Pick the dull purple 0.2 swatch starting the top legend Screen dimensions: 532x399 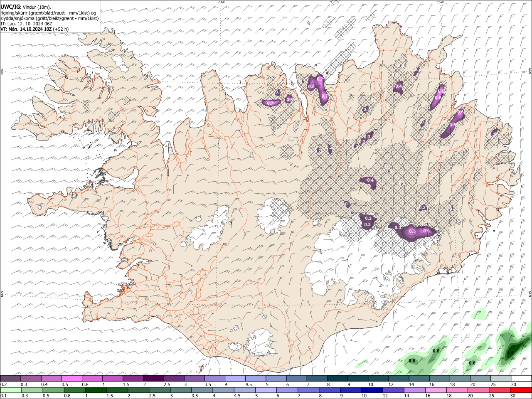[10, 378]
